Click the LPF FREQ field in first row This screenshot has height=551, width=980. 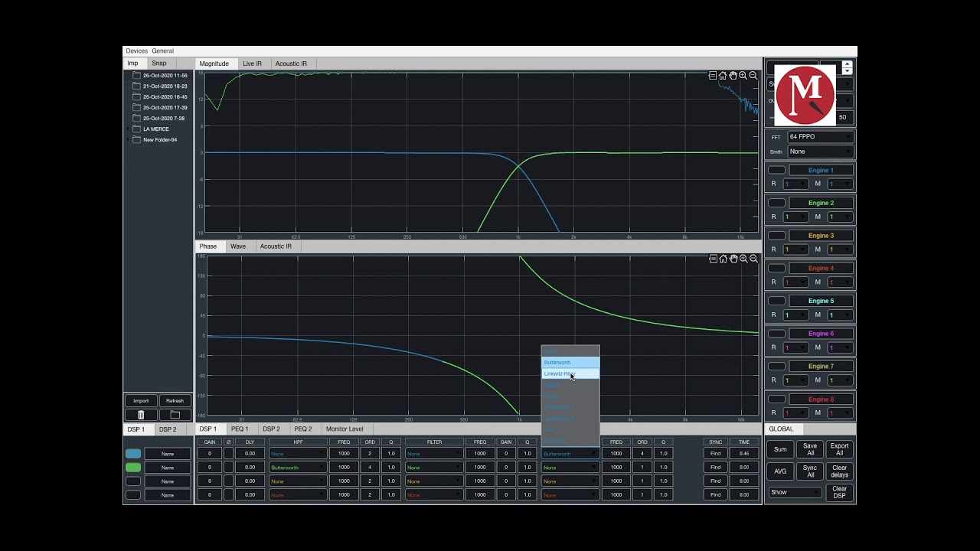616,453
